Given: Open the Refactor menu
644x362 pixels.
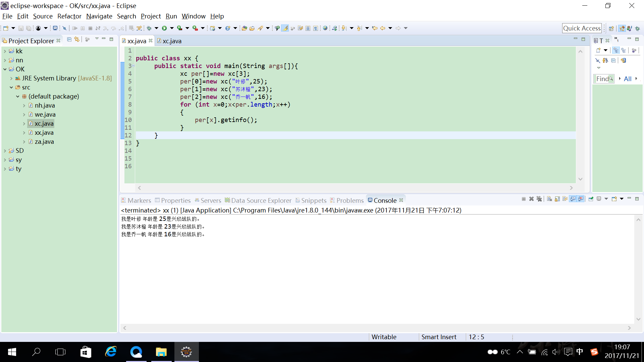Looking at the screenshot, I should pyautogui.click(x=69, y=16).
